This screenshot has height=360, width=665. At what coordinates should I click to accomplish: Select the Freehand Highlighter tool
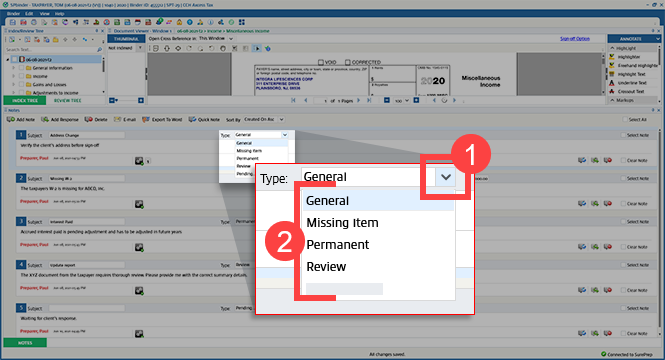click(634, 65)
